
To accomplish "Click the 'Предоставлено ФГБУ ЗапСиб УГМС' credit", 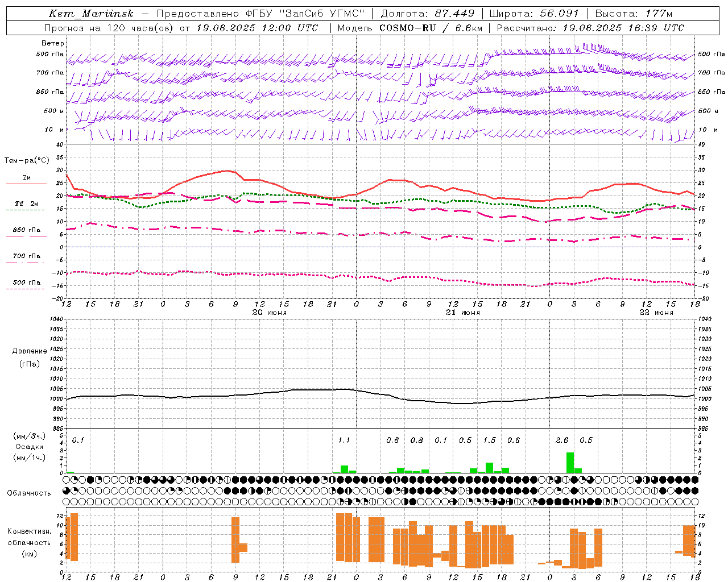I will tap(260, 14).
